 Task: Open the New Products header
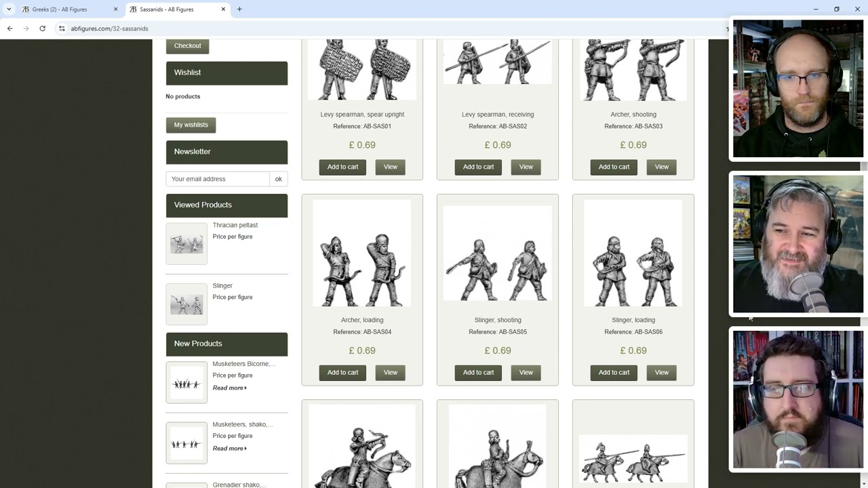click(226, 344)
